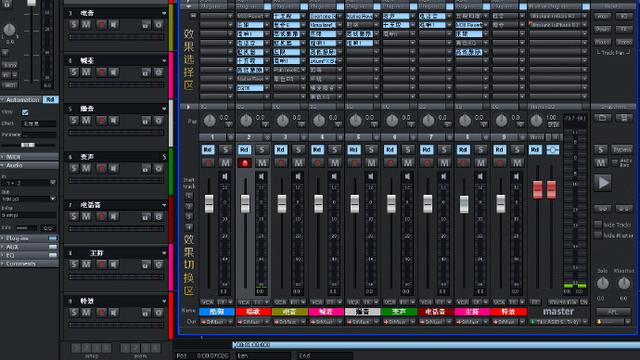Click the folder icon in mixer right panel

tap(602, 118)
